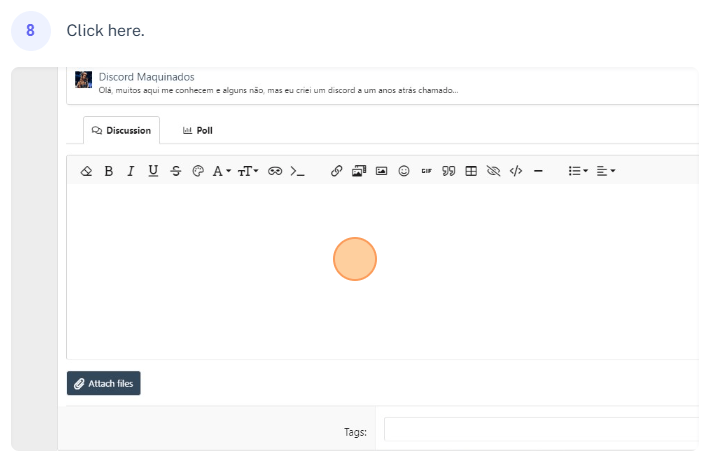The image size is (707, 461).
Task: Insert a table
Action: (471, 171)
